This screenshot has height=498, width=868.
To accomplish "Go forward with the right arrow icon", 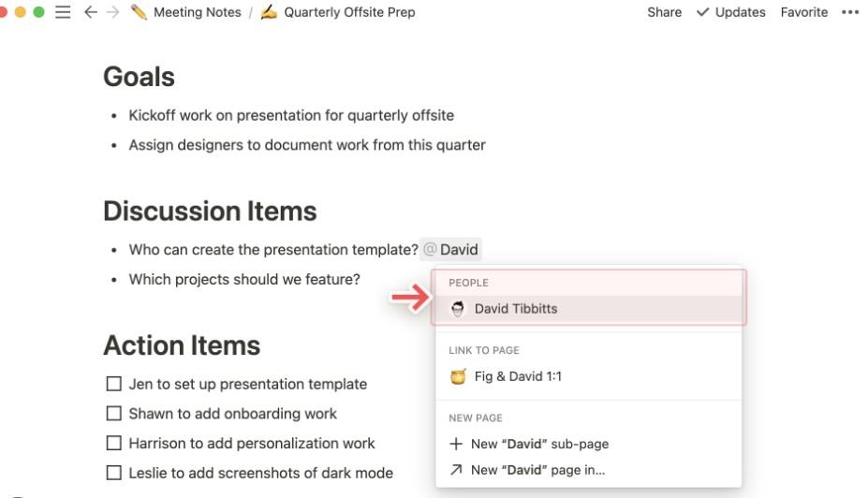I will click(x=112, y=12).
